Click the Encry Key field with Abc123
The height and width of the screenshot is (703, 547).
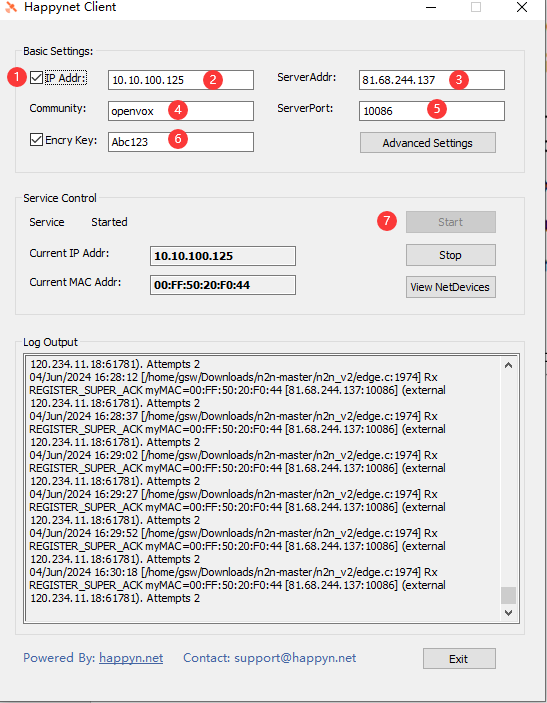181,142
